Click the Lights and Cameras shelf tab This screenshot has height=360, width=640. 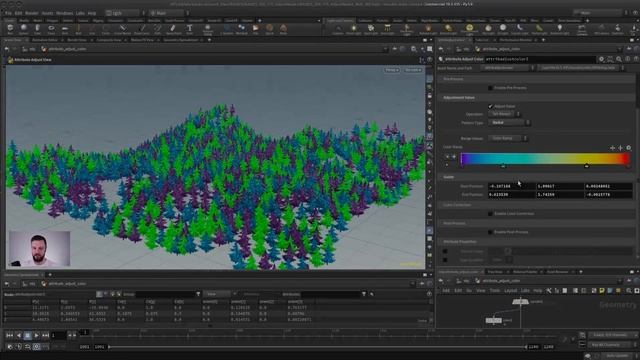pyautogui.click(x=340, y=20)
